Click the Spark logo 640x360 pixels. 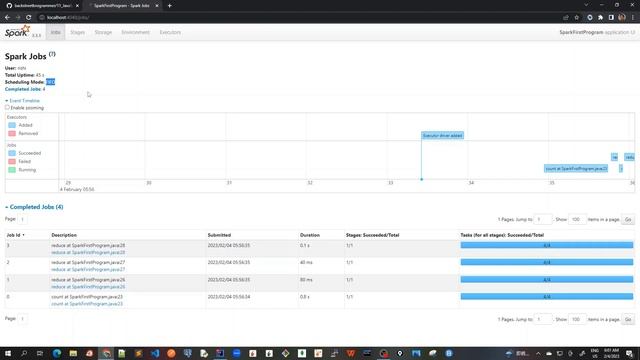coord(18,31)
